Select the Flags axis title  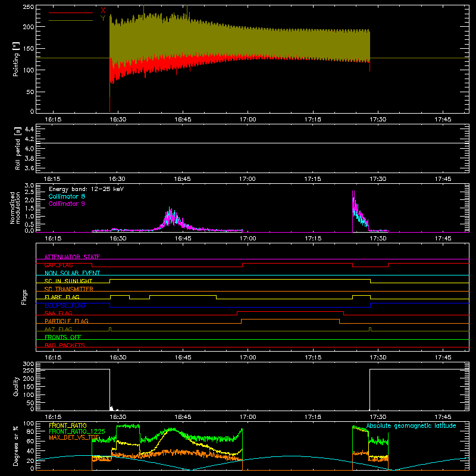point(24,297)
